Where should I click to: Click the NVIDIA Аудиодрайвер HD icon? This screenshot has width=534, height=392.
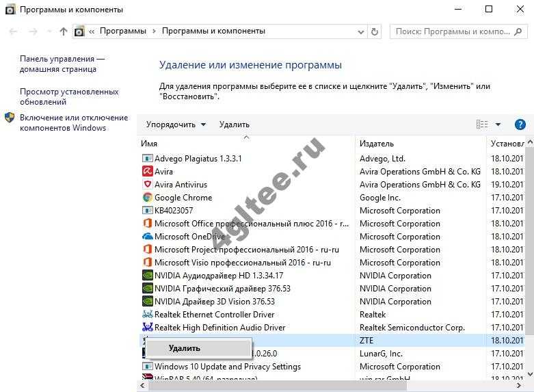pyautogui.click(x=147, y=275)
